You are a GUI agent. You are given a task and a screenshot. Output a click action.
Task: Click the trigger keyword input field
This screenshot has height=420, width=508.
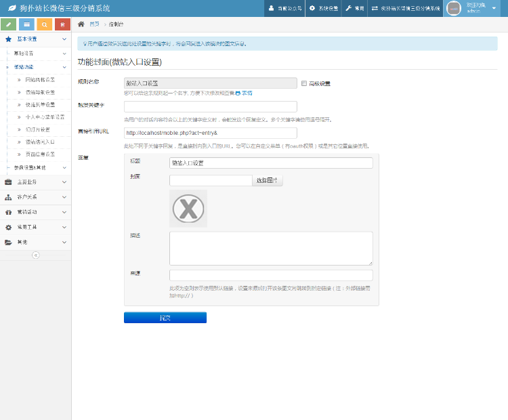click(211, 106)
